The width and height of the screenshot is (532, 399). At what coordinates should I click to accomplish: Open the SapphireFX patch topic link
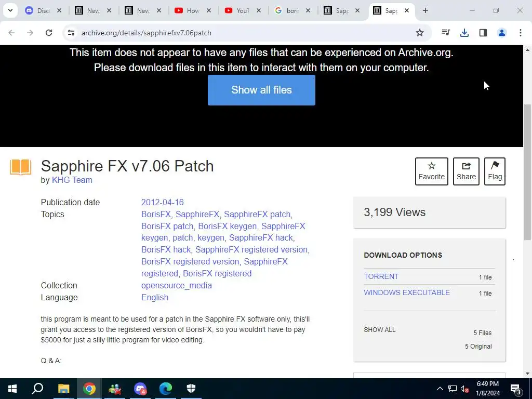coord(257,215)
